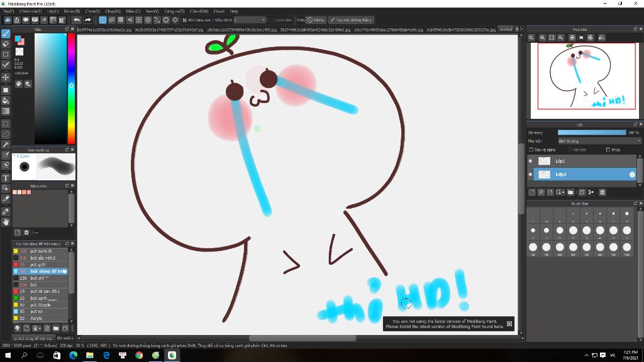Image resolution: width=644 pixels, height=362 pixels.
Task: Click the foreground cyan color swatch
Action: 18,39
